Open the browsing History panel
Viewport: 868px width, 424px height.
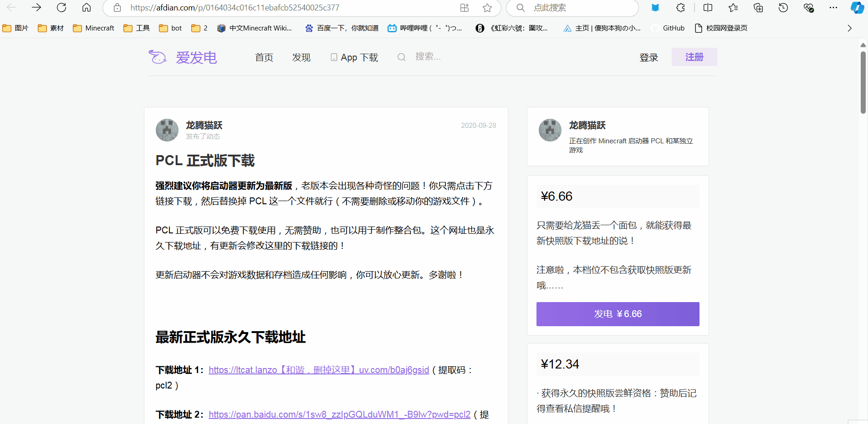[x=783, y=8]
